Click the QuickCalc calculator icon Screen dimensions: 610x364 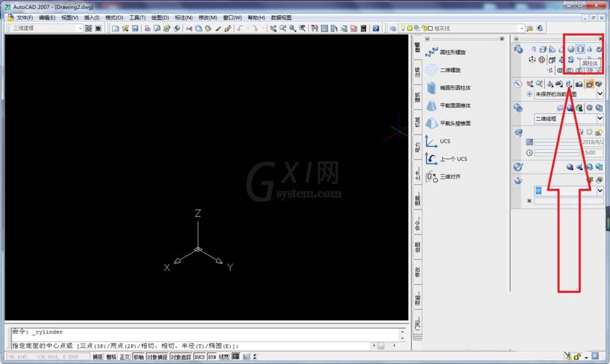point(364,29)
